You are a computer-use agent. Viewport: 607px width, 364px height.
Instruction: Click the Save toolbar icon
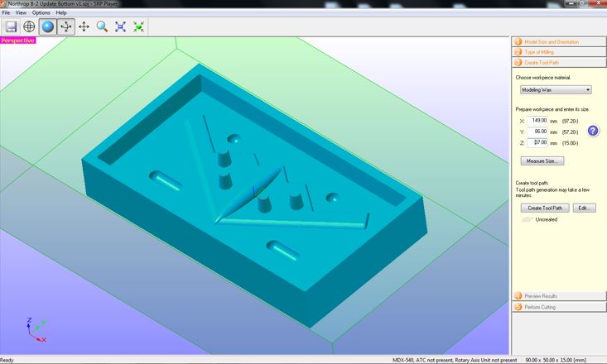click(x=11, y=26)
